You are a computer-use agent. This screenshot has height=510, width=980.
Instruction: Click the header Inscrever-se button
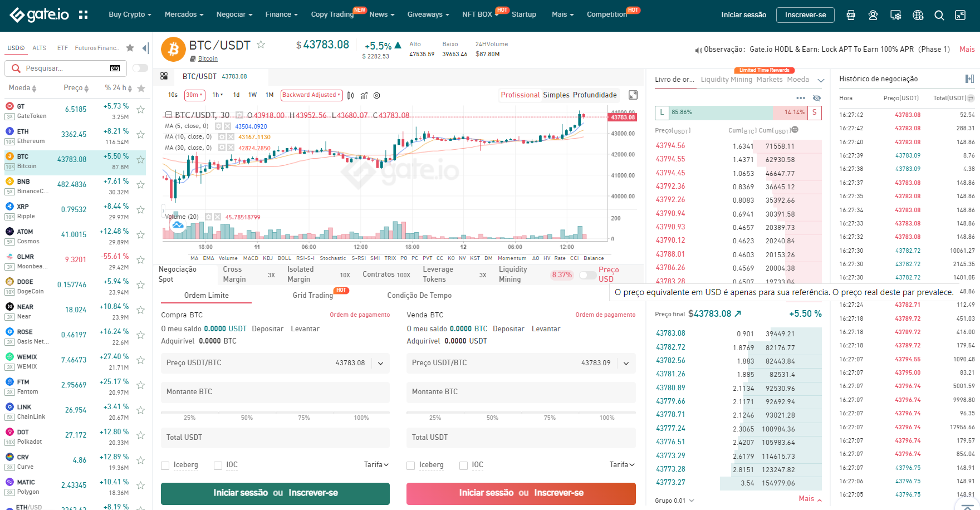(x=805, y=15)
